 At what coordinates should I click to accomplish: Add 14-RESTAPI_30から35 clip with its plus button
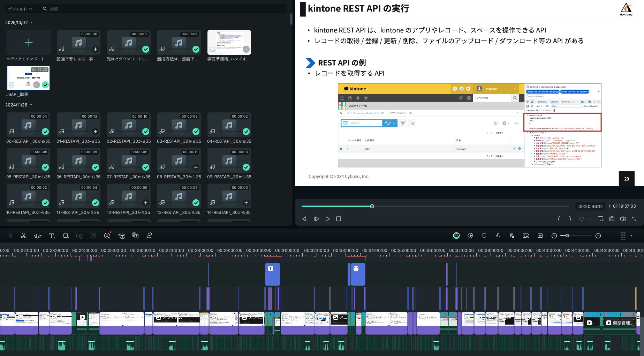246,203
